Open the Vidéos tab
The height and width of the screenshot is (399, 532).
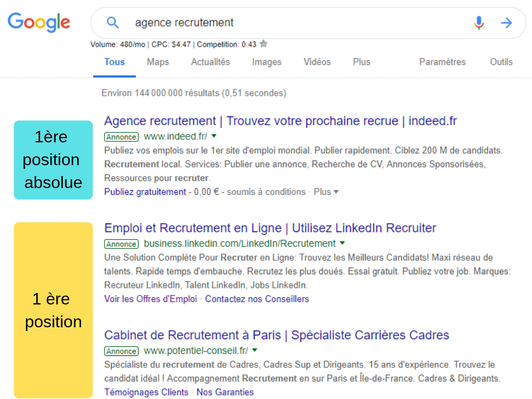click(x=317, y=62)
